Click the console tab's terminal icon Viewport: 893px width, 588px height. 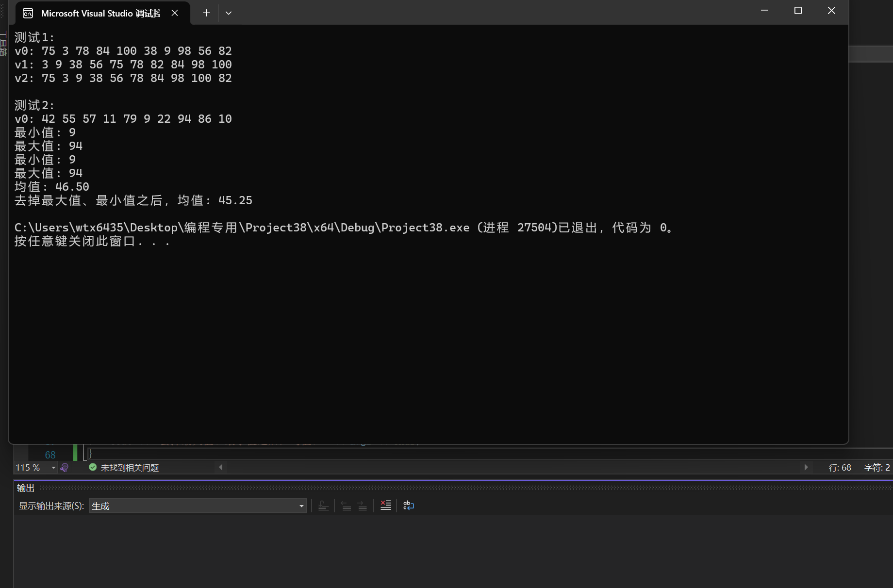pyautogui.click(x=28, y=13)
